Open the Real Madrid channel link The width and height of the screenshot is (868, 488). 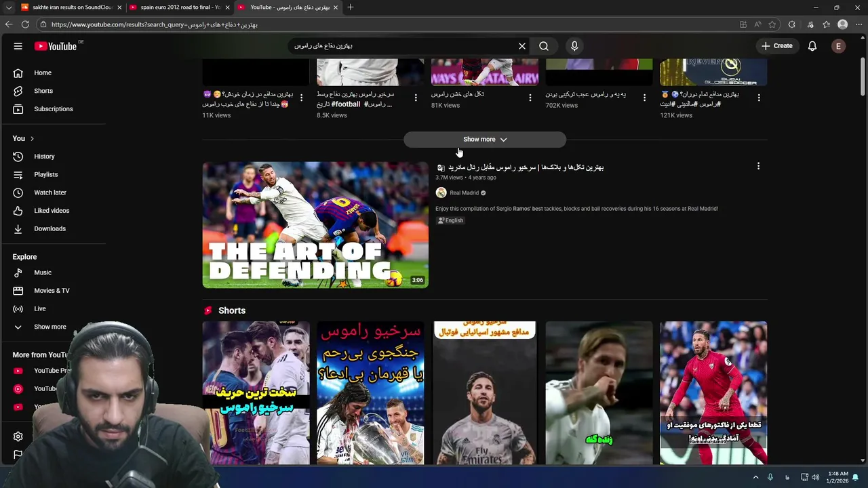coord(465,193)
